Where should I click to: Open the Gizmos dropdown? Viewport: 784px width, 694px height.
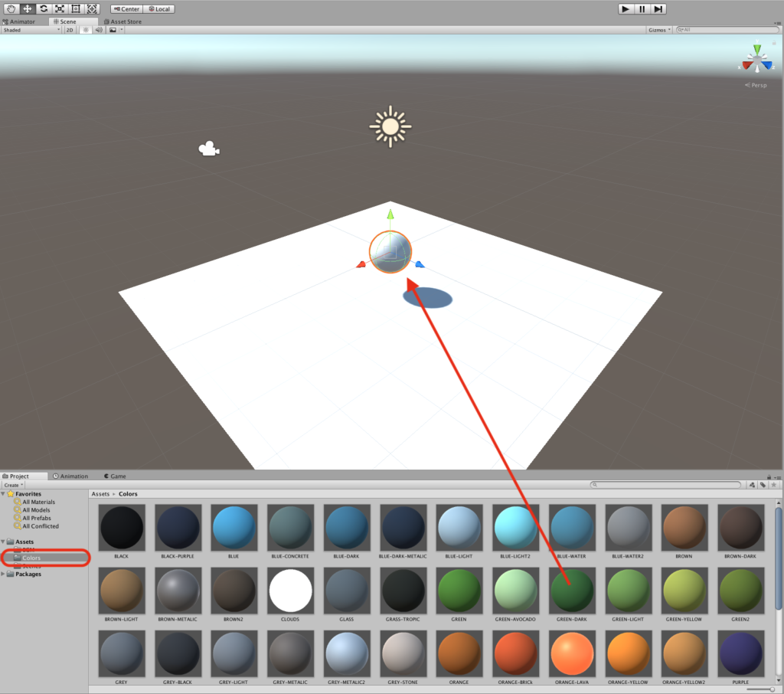pyautogui.click(x=659, y=30)
